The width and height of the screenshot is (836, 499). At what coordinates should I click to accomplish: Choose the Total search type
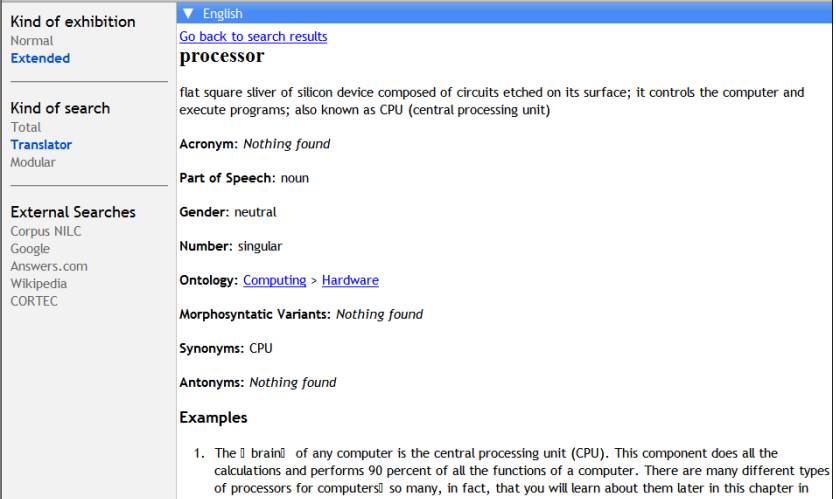coord(26,127)
